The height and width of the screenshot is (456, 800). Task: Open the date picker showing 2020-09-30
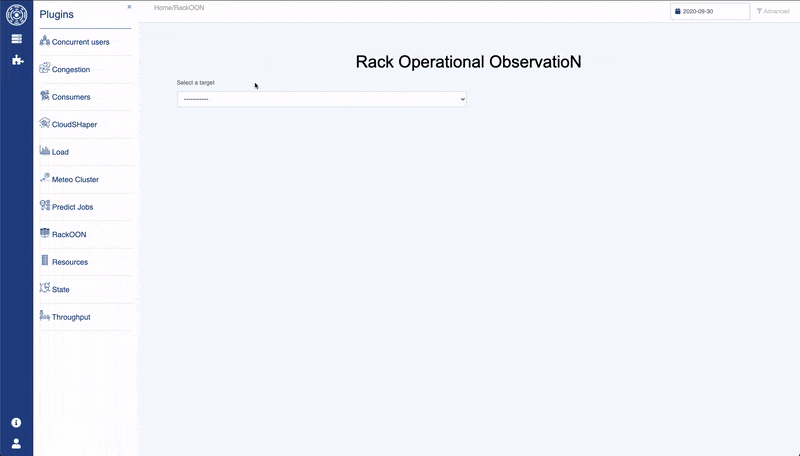pos(710,11)
